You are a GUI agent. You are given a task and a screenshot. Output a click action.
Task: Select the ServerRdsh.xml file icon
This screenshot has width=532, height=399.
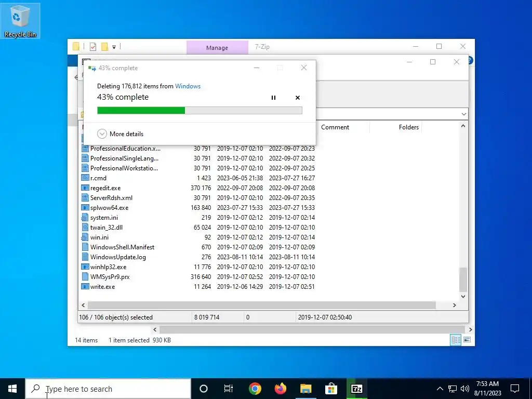[85, 198]
